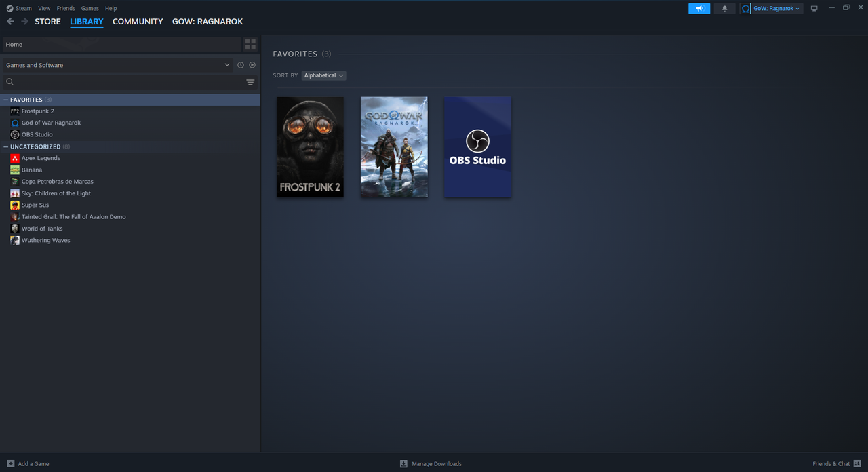868x472 pixels.
Task: Click the Sky: Children of the Light icon
Action: point(15,193)
